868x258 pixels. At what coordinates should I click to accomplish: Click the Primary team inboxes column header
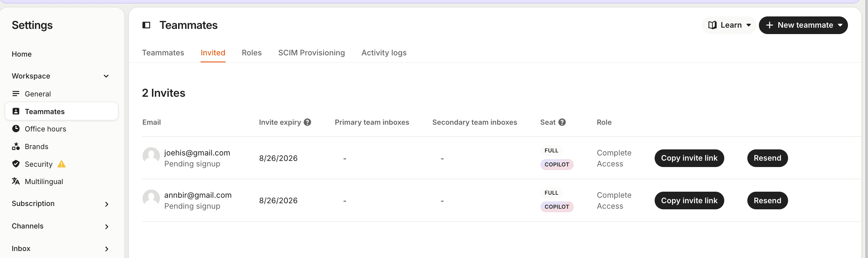pos(372,122)
